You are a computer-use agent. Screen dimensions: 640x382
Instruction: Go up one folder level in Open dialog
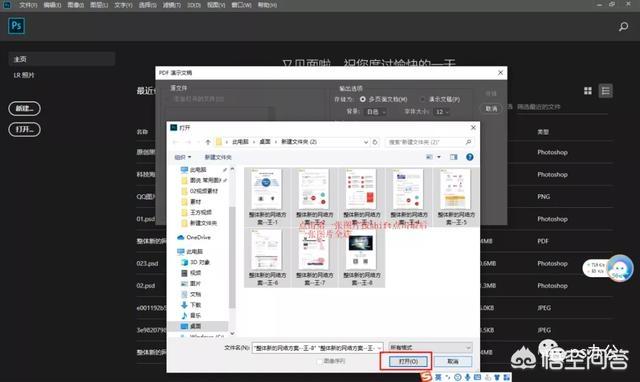[208, 142]
